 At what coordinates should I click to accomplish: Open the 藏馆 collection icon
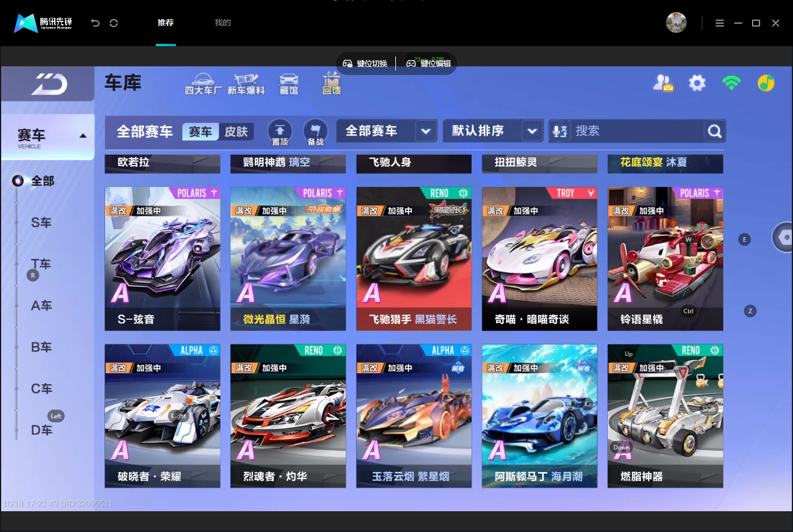tap(289, 84)
